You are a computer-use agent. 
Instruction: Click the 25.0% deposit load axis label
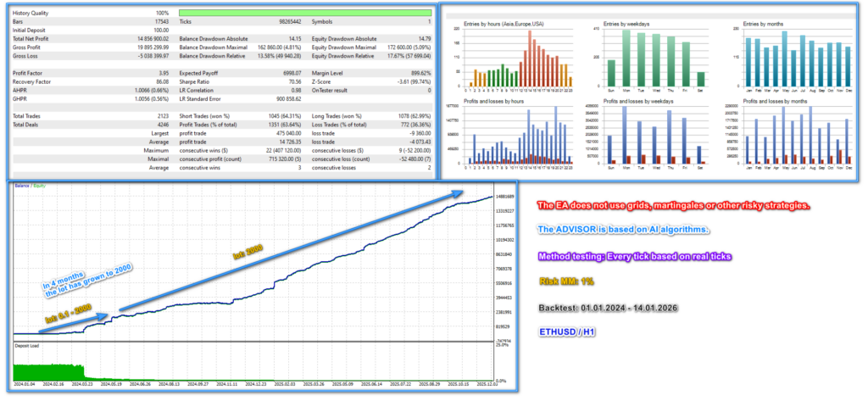pyautogui.click(x=500, y=345)
